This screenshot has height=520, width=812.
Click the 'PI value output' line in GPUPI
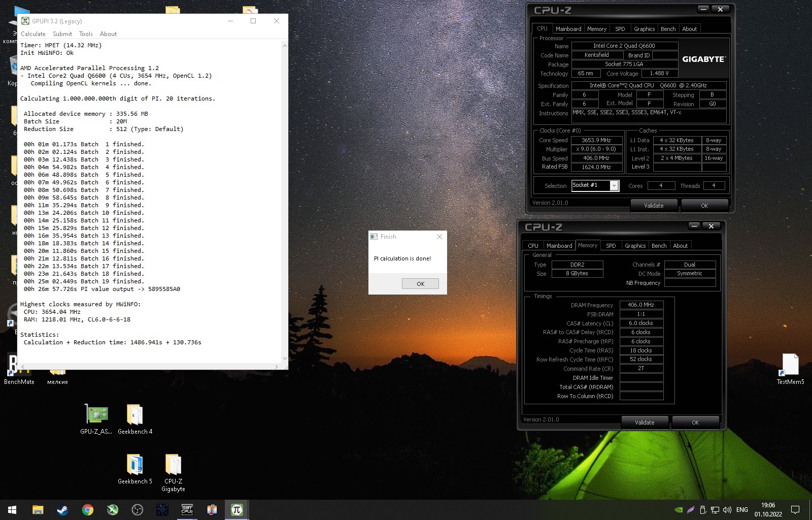[102, 289]
